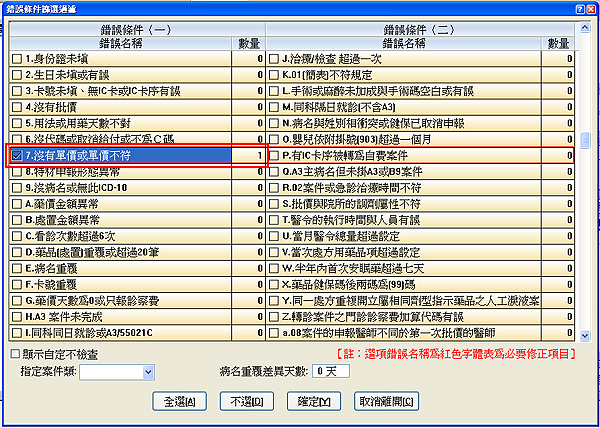
Task: Tick the E.病名重覆 checkbox
Action: (16, 269)
